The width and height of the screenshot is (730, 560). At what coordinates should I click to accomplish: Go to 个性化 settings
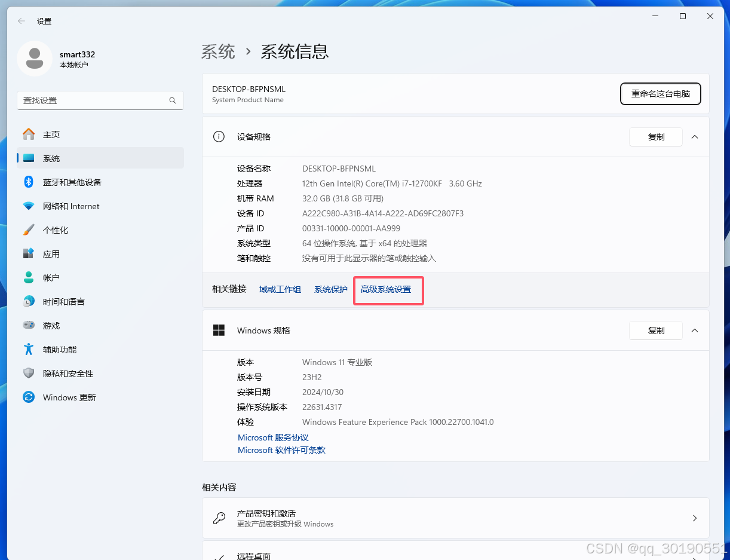[x=100, y=230]
